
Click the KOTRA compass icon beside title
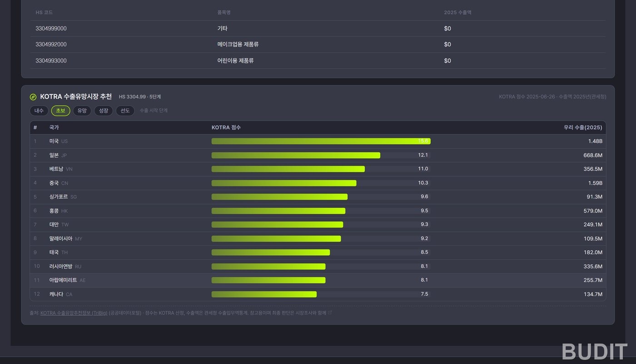(x=33, y=97)
